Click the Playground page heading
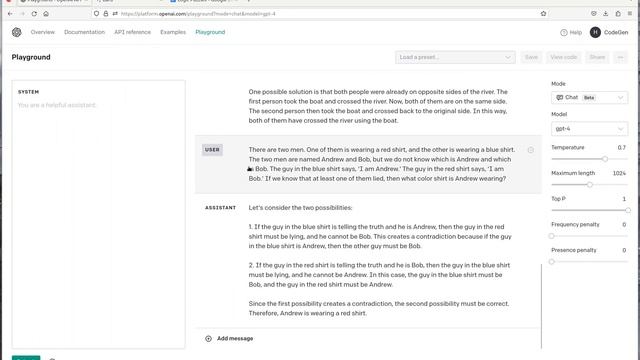Screen dimensions: 640x360 (x=31, y=57)
